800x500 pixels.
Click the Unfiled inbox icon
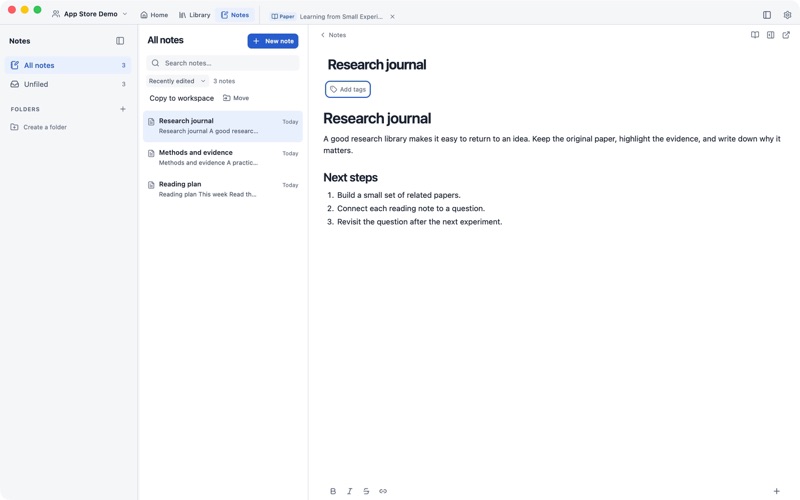(15, 84)
